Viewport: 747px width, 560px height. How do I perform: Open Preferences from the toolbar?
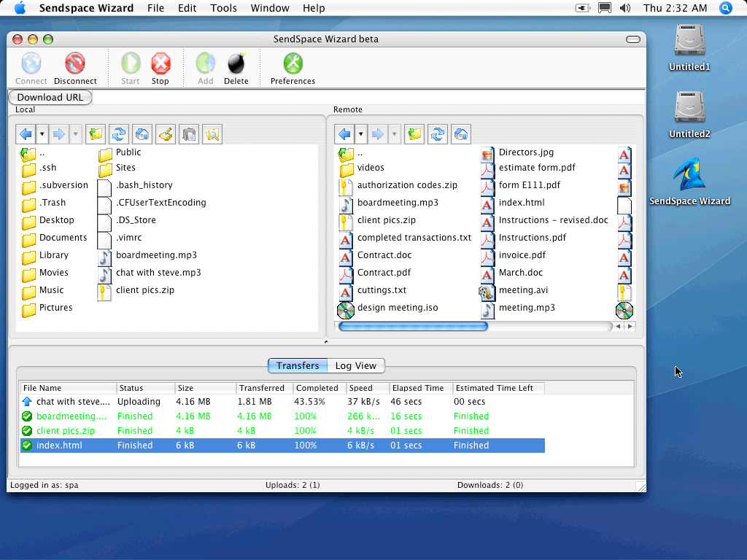click(x=293, y=63)
